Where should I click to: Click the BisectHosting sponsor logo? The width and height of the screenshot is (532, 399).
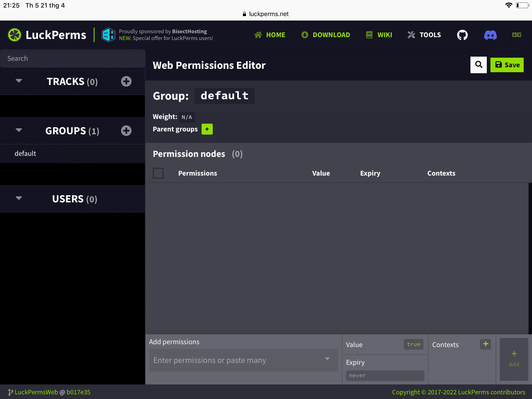(108, 35)
